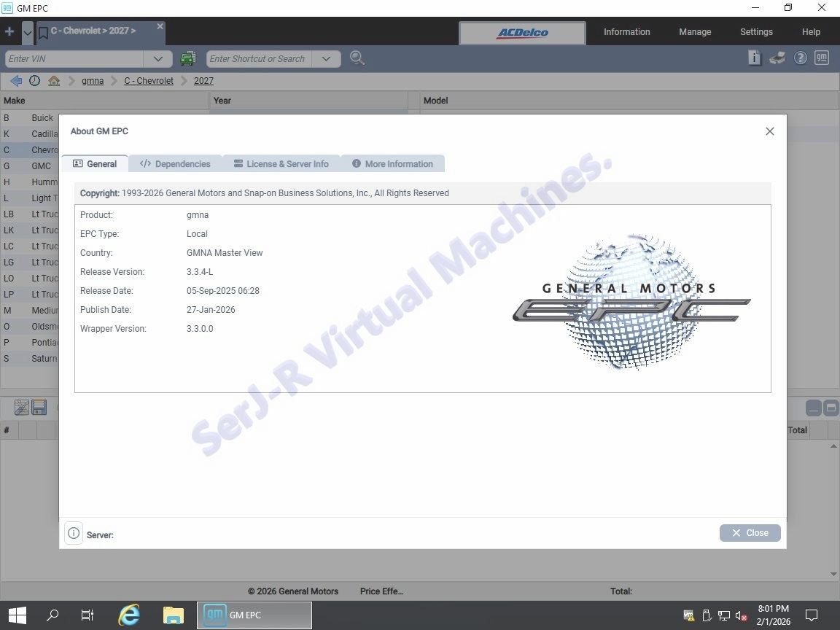
Task: Open the information document icon in toolbar
Action: [755, 58]
